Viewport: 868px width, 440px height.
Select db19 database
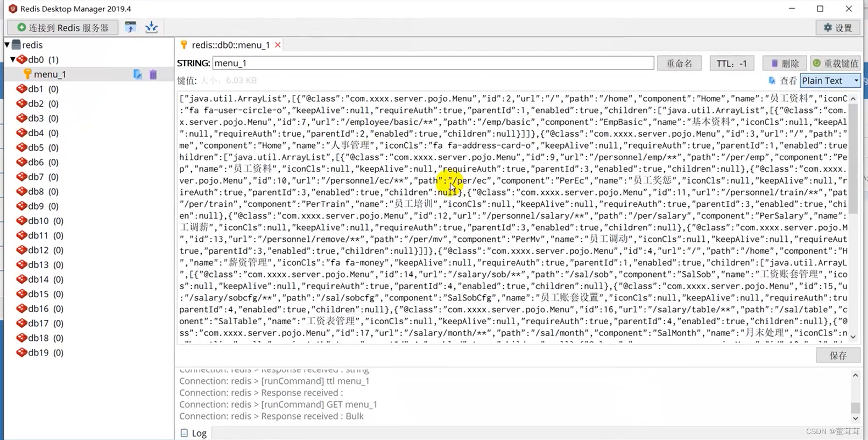(x=46, y=352)
